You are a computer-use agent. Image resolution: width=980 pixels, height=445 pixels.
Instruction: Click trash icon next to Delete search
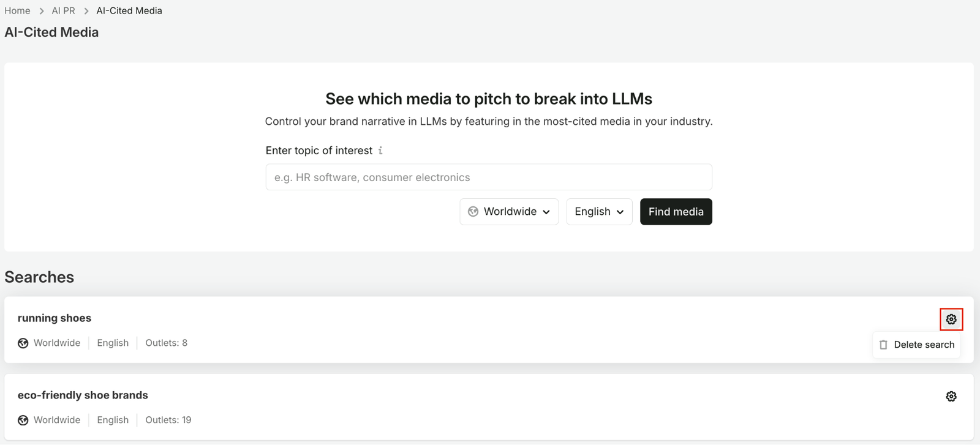tap(883, 345)
